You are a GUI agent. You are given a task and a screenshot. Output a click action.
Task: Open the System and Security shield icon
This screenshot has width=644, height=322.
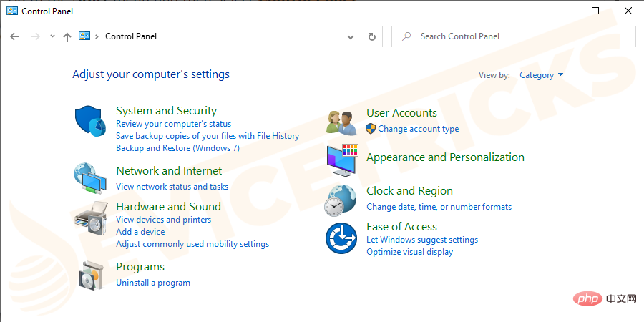[x=90, y=121]
